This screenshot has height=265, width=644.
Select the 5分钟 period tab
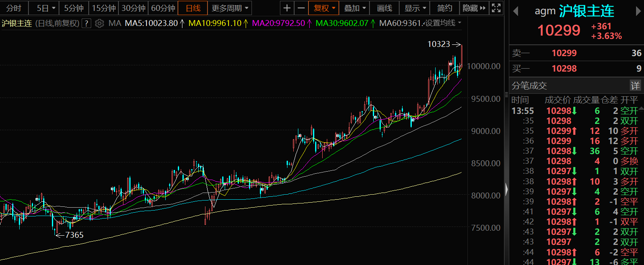tap(74, 8)
